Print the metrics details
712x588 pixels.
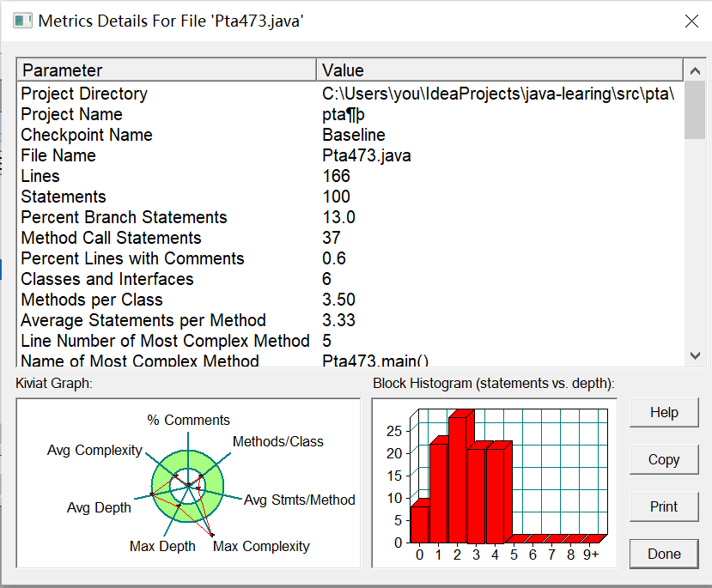coord(663,506)
